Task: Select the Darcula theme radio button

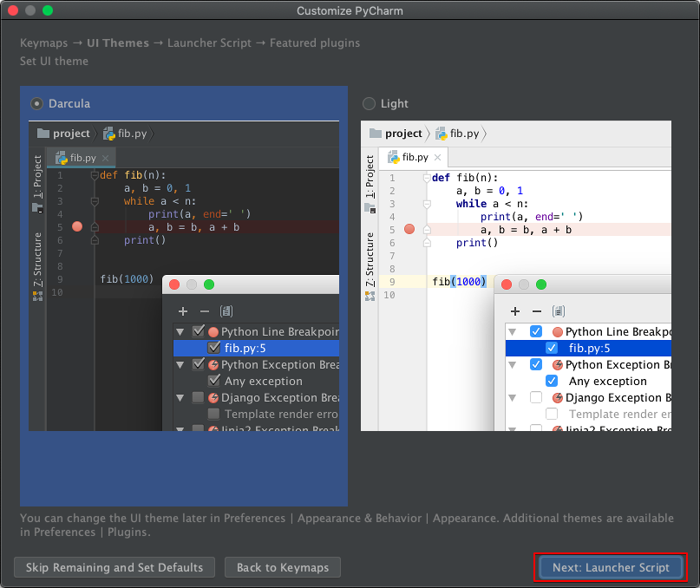Action: 36,103
